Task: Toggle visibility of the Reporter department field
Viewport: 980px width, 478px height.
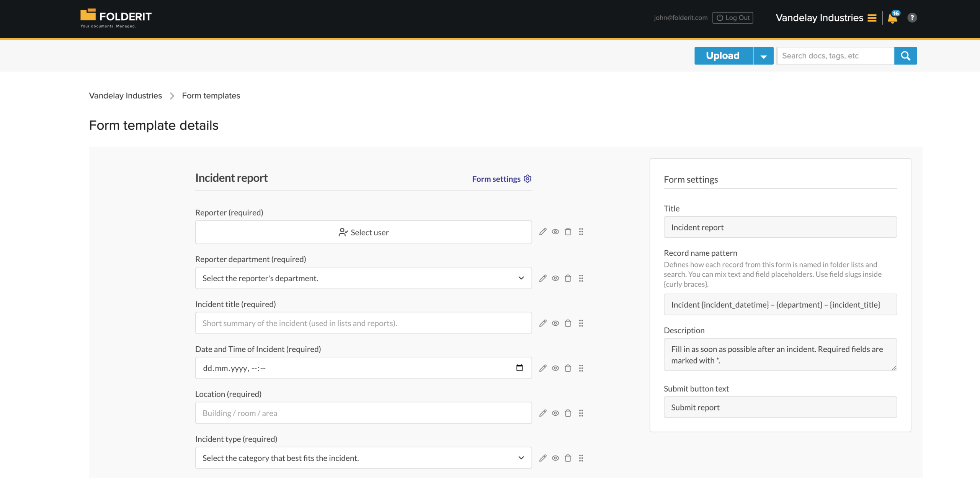Action: tap(555, 278)
